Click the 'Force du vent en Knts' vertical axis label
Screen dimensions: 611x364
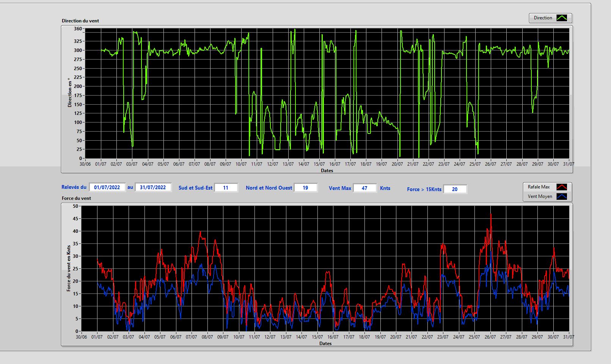coord(69,268)
